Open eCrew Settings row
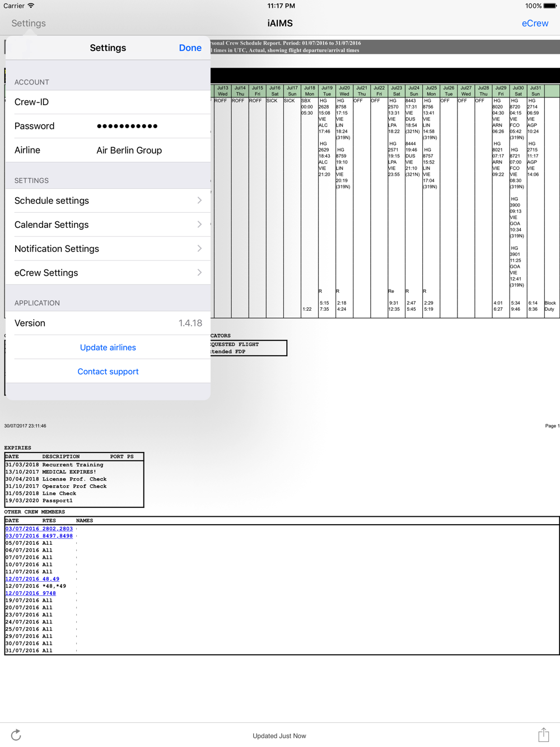Image resolution: width=560 pixels, height=747 pixels. [108, 273]
